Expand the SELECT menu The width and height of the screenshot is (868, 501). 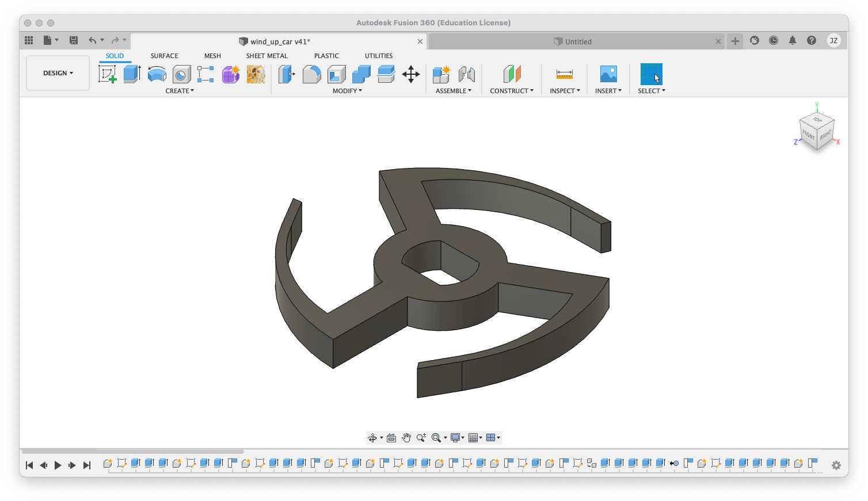(652, 91)
